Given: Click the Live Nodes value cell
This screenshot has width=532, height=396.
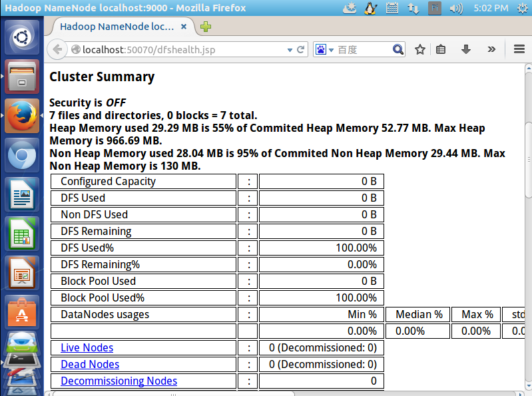Looking at the screenshot, I should [322, 347].
